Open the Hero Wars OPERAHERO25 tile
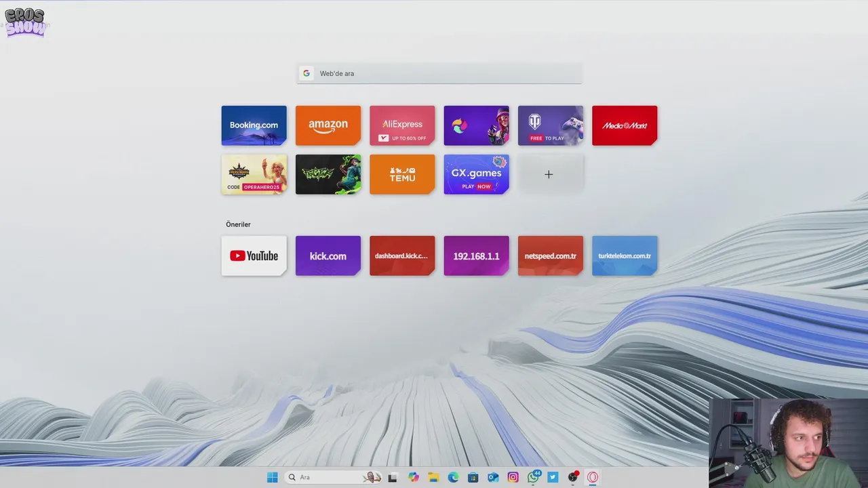Image resolution: width=868 pixels, height=488 pixels. click(x=254, y=174)
